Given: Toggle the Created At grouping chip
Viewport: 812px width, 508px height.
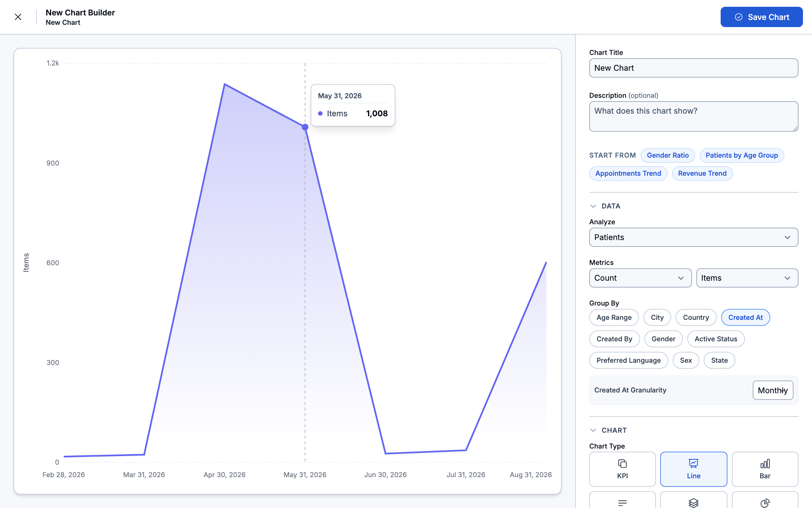Looking at the screenshot, I should pyautogui.click(x=745, y=318).
